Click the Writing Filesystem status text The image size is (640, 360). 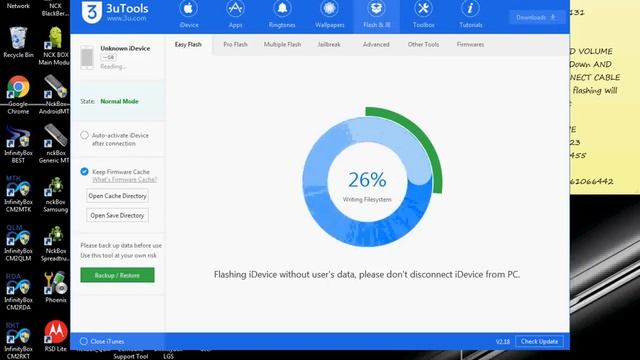point(367,200)
